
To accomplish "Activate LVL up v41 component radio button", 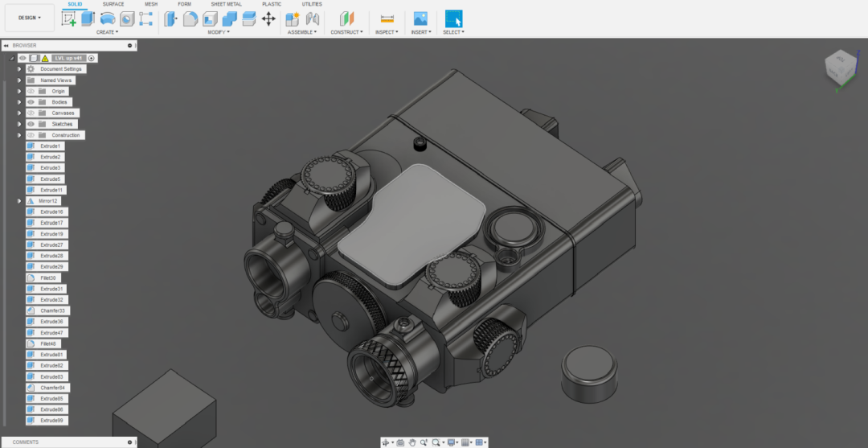I will click(x=92, y=58).
